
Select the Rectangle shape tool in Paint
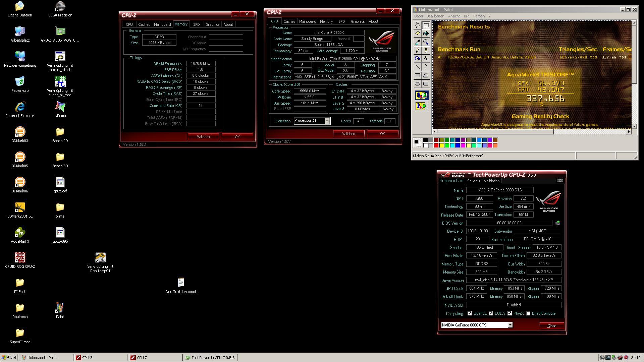point(417,75)
